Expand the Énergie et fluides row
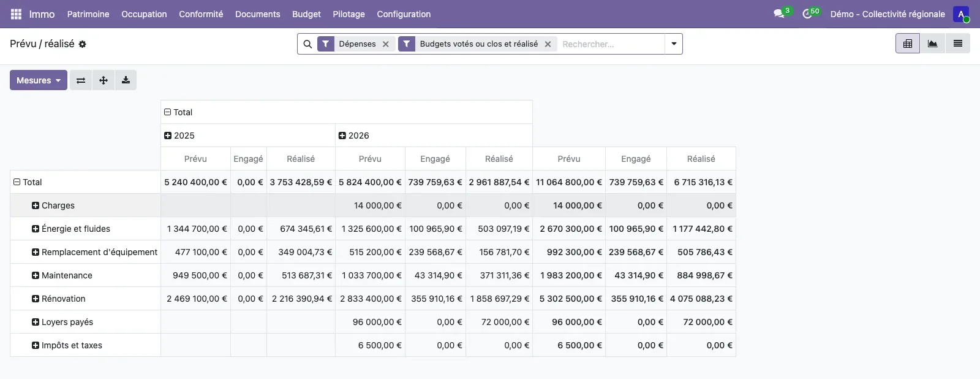The image size is (980, 379). pyautogui.click(x=36, y=229)
